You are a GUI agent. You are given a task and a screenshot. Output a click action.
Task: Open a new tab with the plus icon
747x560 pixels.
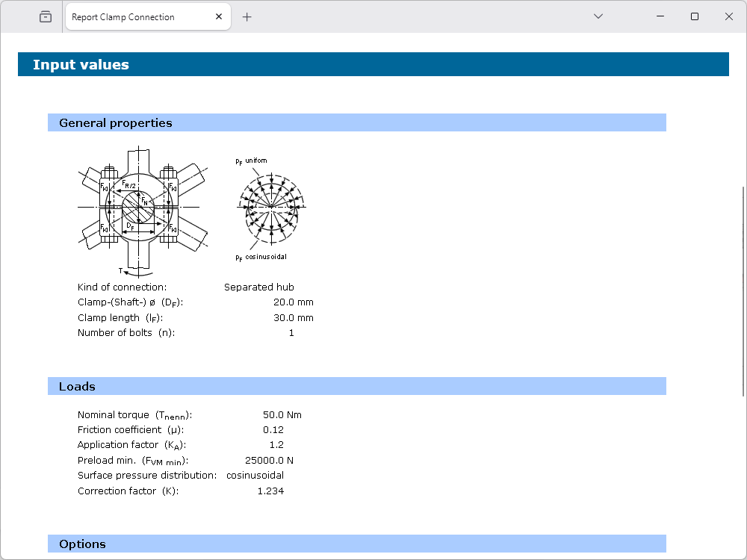point(247,16)
